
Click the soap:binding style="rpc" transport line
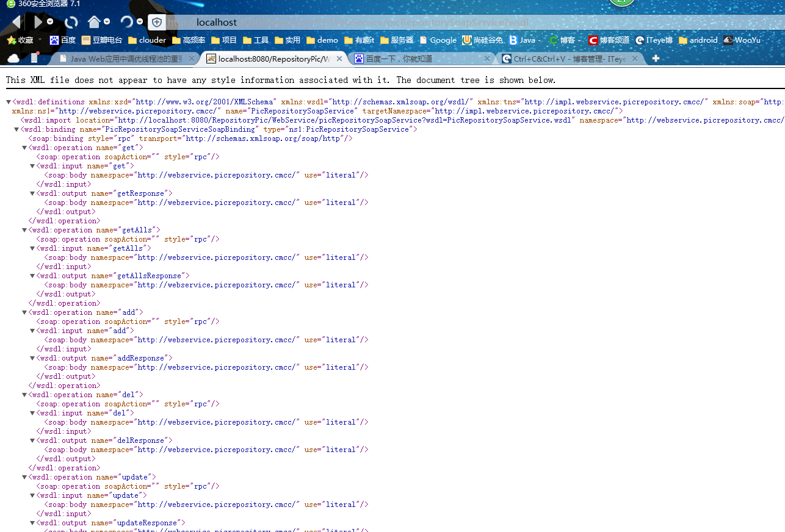pos(190,138)
